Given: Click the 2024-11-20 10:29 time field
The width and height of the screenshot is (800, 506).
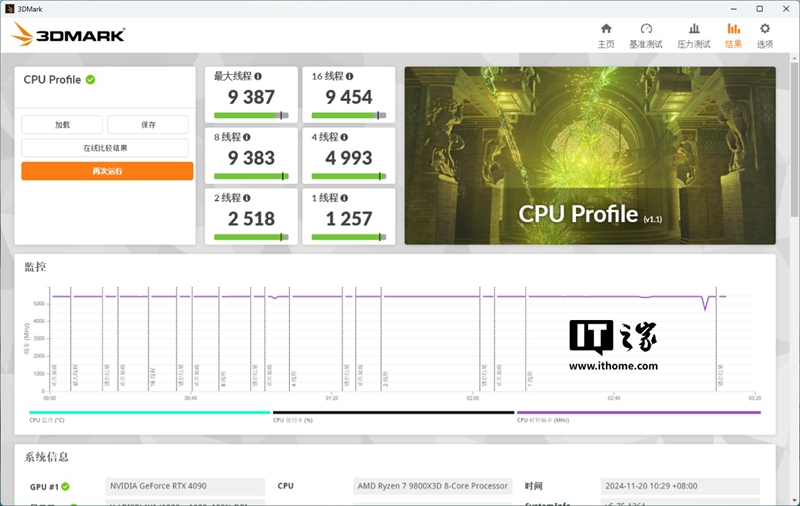Looking at the screenshot, I should point(680,486).
